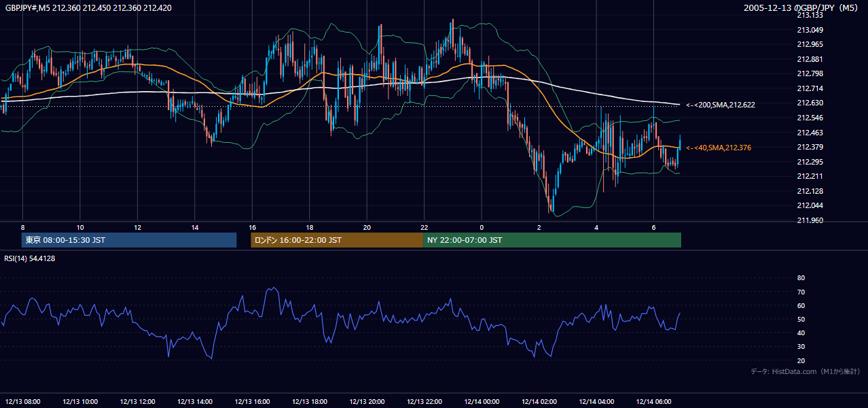Click hour label 4 under the price chart

[596, 227]
